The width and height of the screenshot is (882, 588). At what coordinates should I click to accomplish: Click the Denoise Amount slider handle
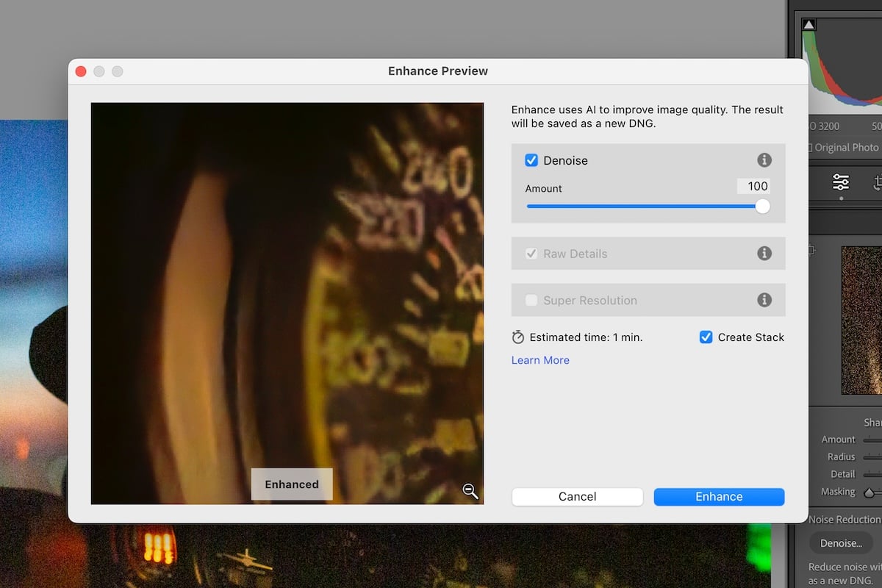coord(761,206)
